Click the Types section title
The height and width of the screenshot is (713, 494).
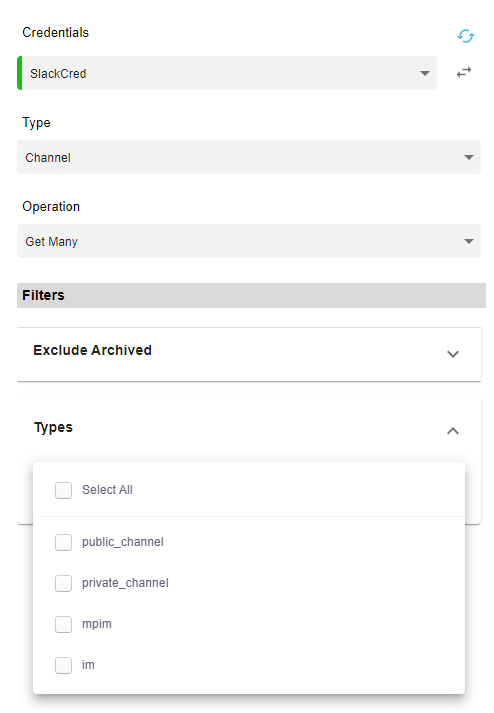(53, 427)
